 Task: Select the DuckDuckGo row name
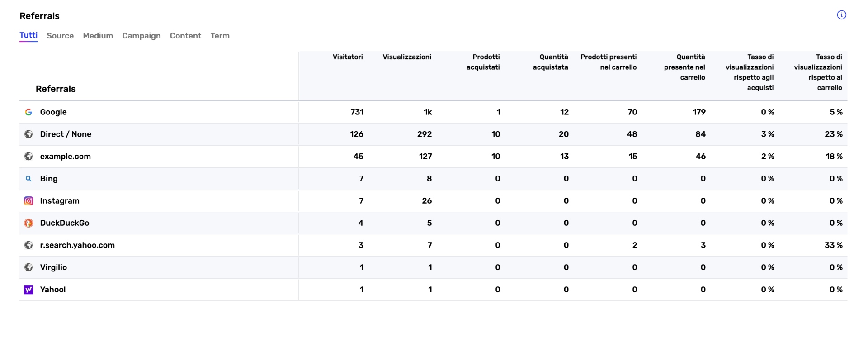65,223
